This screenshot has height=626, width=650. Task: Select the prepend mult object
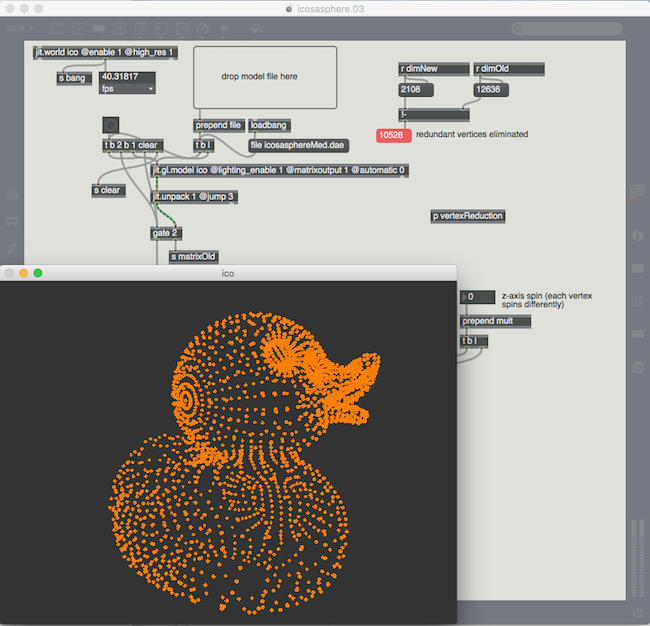pos(495,322)
